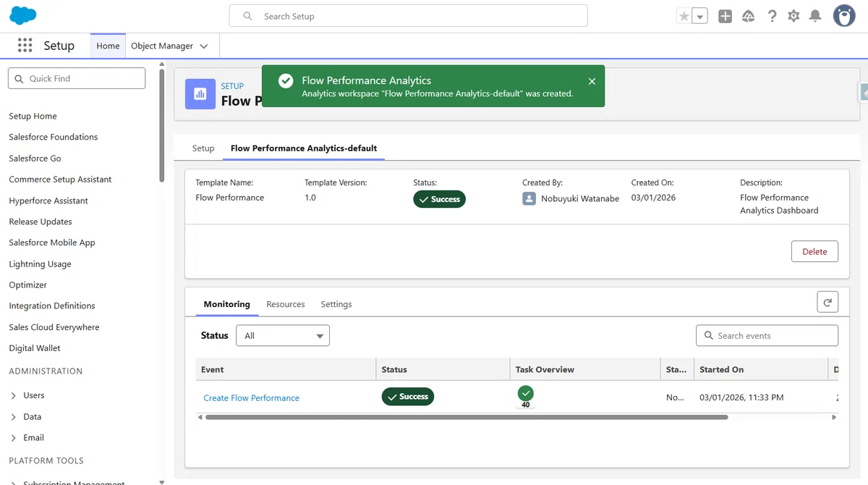The image size is (868, 485).
Task: Open the Create Flow Performance event link
Action: pos(251,398)
